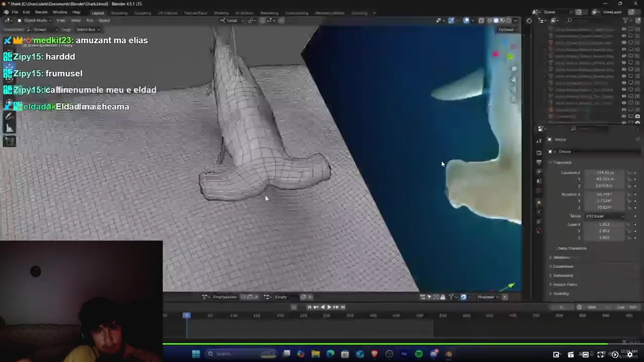Toggle the lock for Scale Y
The image size is (644, 362).
pyautogui.click(x=629, y=231)
